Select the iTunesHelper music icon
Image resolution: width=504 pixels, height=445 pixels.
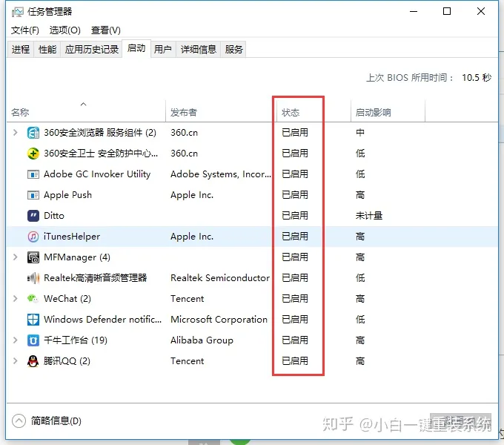coord(33,237)
